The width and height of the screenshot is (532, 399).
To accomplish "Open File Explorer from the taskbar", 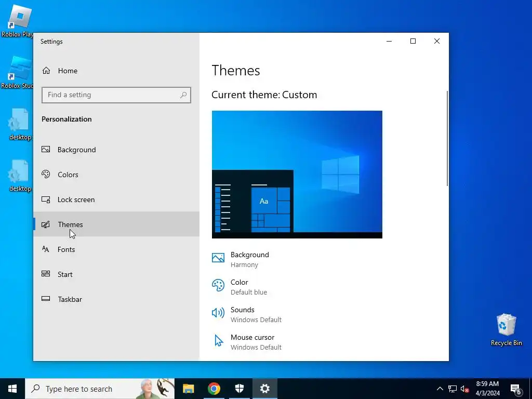I will click(x=188, y=389).
